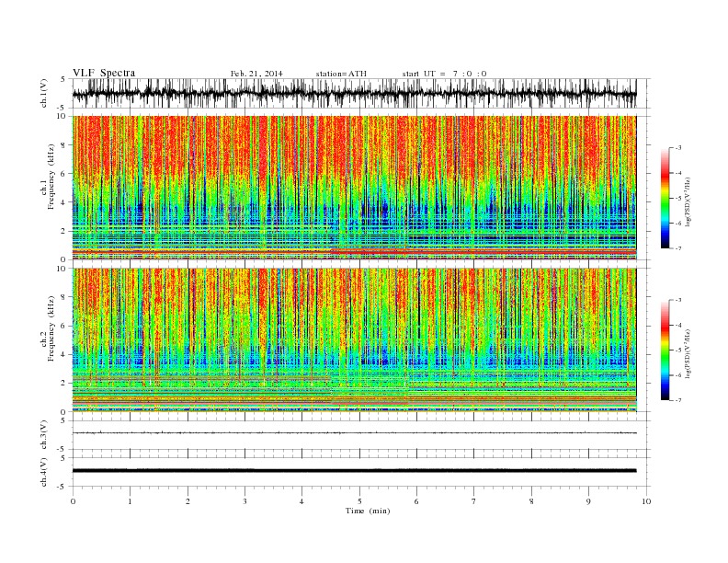Viewport: 728px width, 563px height.
Task: Click time axis tick label '10'
Action: pyautogui.click(x=646, y=501)
